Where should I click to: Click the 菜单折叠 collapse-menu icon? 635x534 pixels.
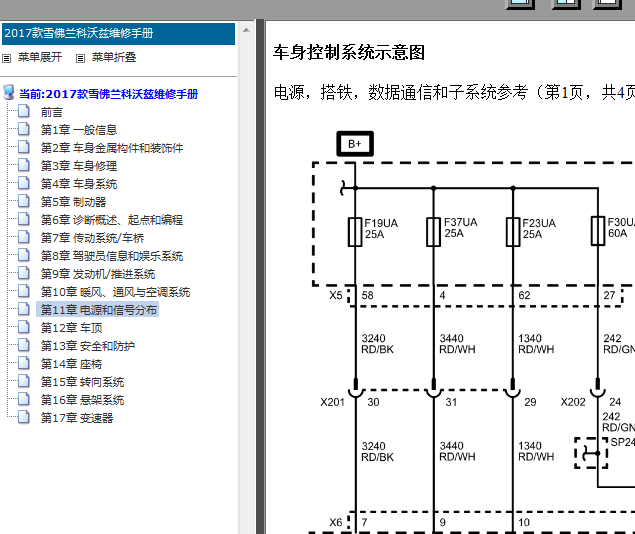81,58
